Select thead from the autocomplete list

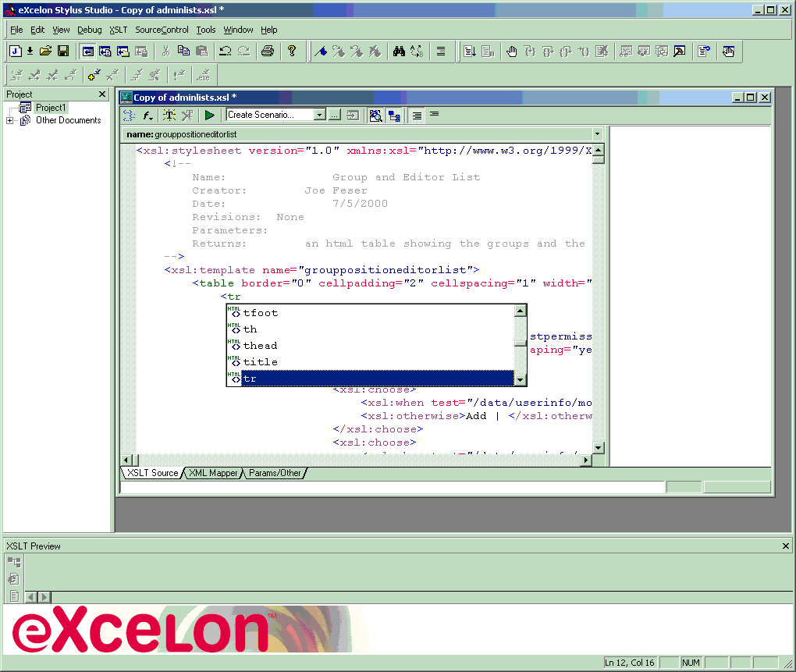point(260,346)
